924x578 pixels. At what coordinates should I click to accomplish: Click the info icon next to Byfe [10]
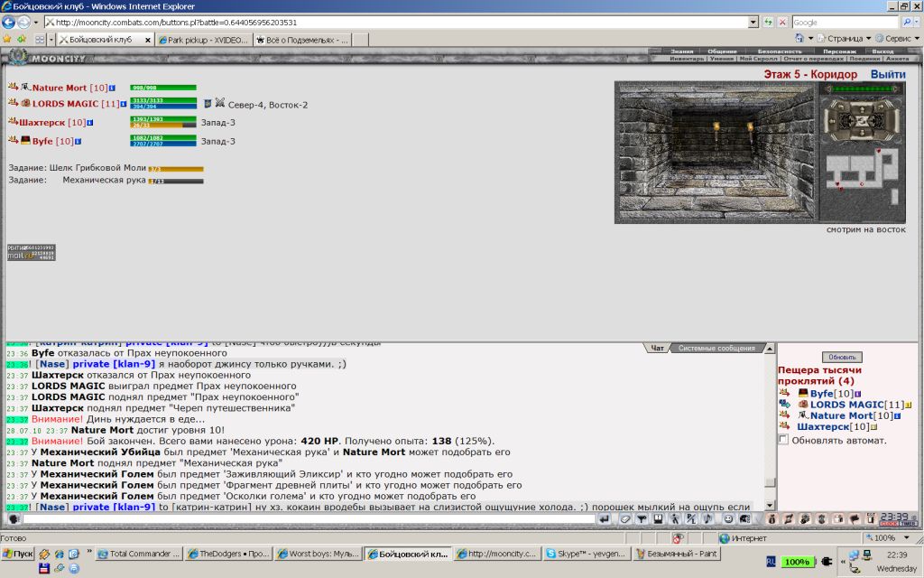[78, 142]
